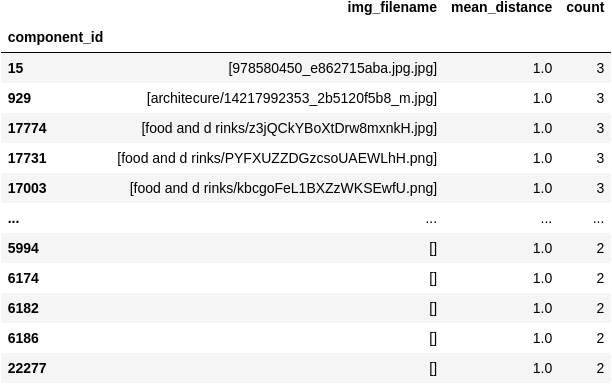The width and height of the screenshot is (612, 384).
Task: Click the mean_distance column header
Action: [502, 7]
